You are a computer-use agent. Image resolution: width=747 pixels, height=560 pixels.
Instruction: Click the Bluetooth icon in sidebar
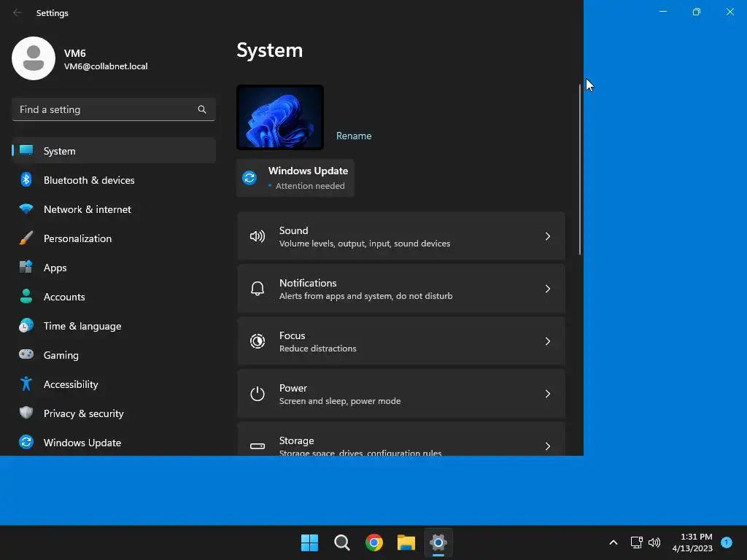(26, 179)
